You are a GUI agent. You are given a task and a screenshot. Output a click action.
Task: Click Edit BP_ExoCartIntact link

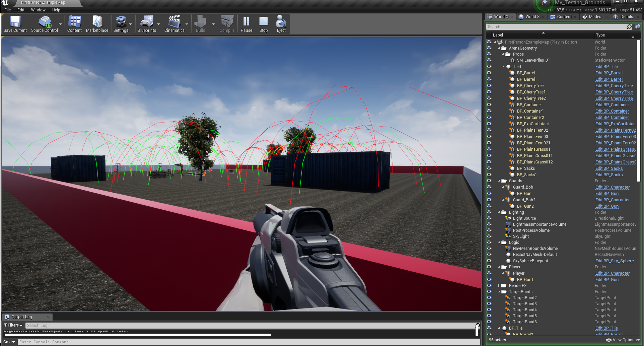point(616,124)
